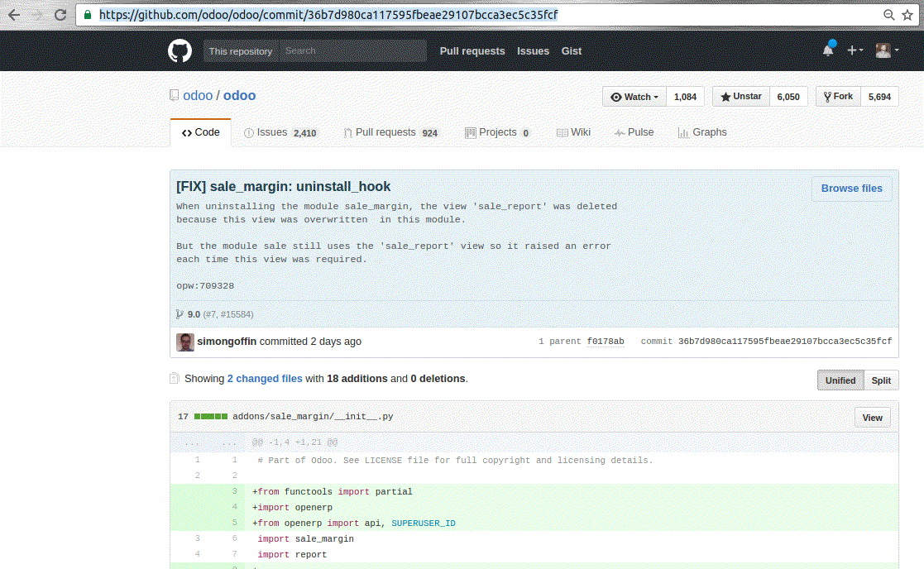The width and height of the screenshot is (924, 569).
Task: Reload the page with refresh icon
Action: click(x=60, y=15)
